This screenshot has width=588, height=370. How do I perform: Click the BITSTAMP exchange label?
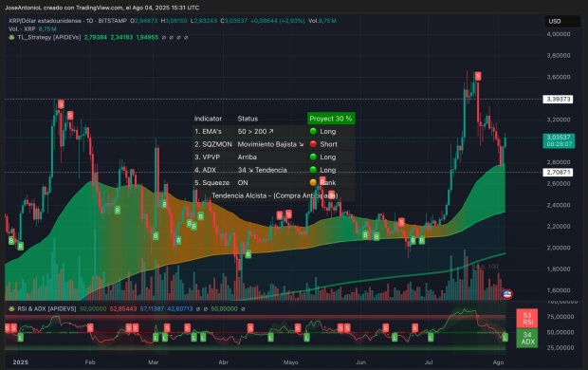tap(113, 21)
